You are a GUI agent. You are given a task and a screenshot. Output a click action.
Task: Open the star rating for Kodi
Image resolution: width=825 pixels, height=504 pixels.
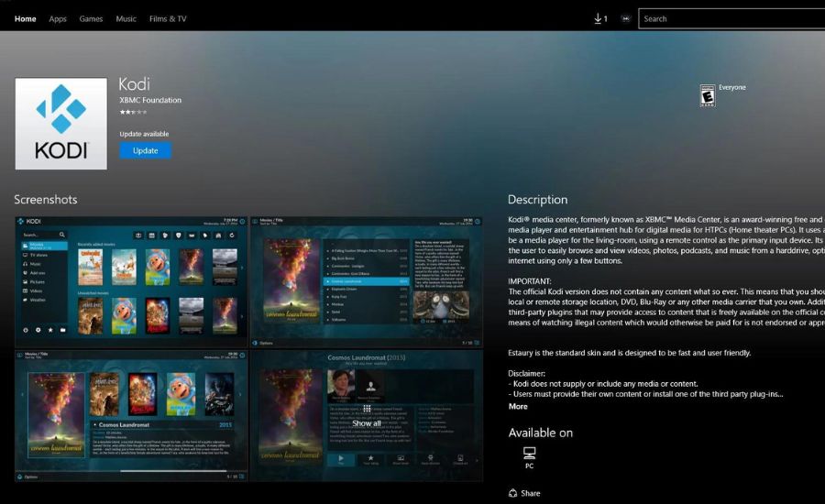(x=133, y=112)
